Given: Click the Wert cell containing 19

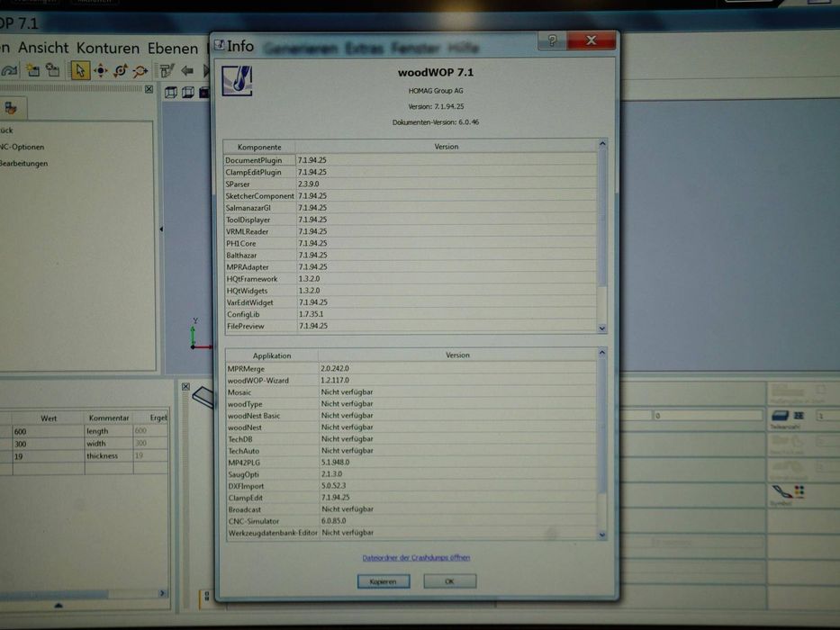Looking at the screenshot, I should (x=49, y=456).
